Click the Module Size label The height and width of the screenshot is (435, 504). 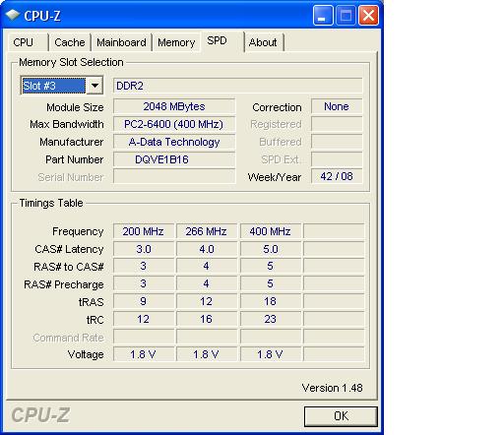[75, 107]
